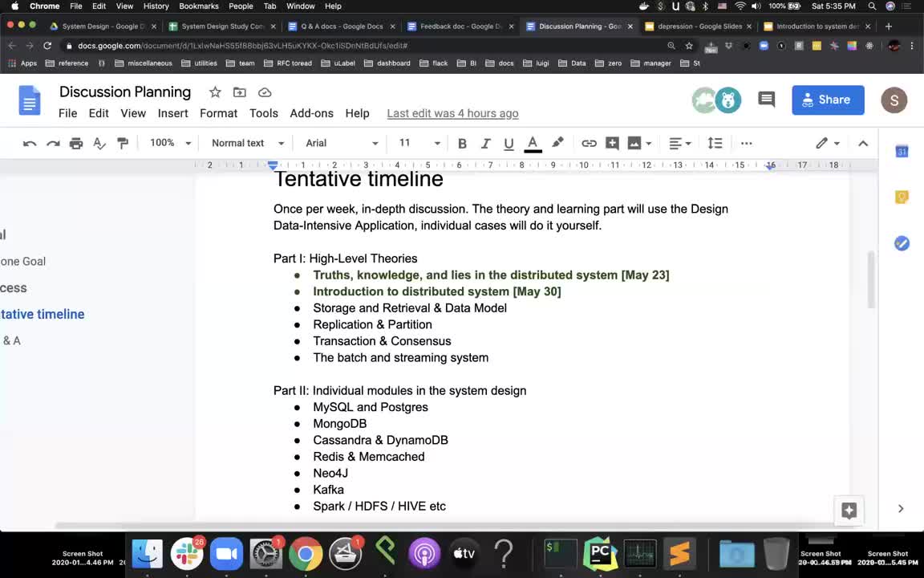Run spelling and grammar check icon
This screenshot has width=924, height=578.
99,144
